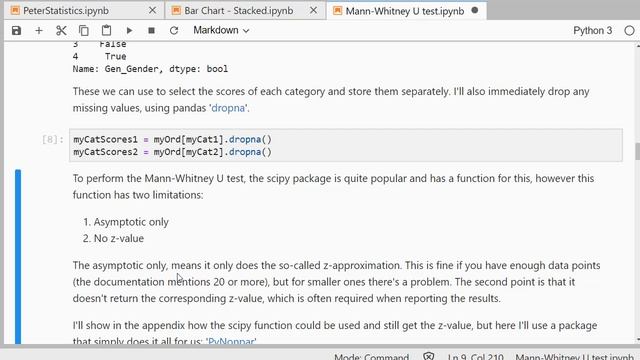Click the [8]: cell prompt
Viewport: 640px width, 360px height.
click(53, 140)
